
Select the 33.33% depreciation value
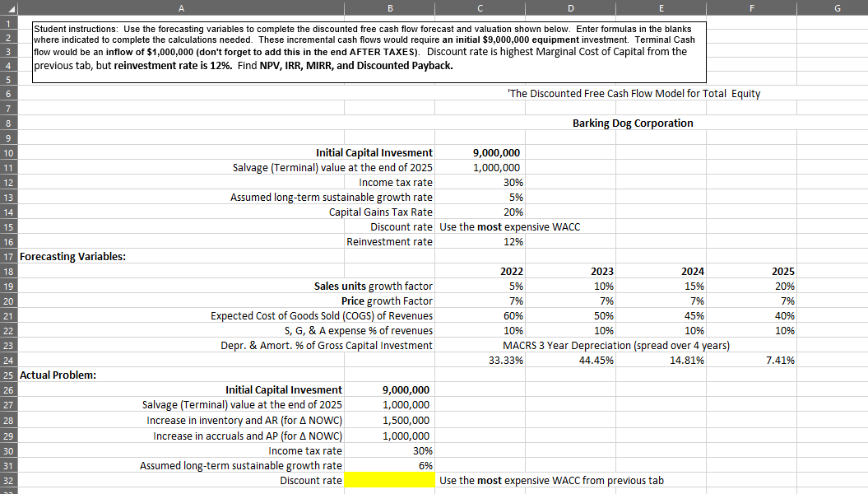pyautogui.click(x=506, y=361)
